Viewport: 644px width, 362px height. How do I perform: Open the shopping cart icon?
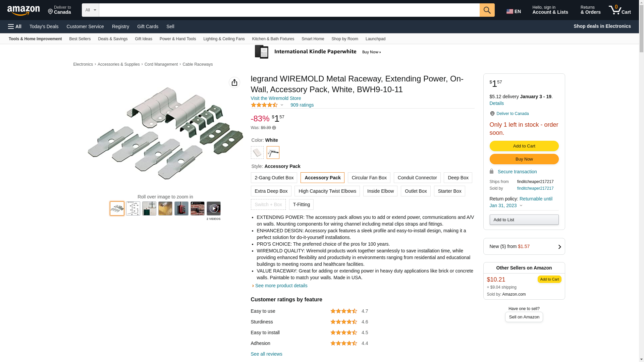tap(620, 10)
